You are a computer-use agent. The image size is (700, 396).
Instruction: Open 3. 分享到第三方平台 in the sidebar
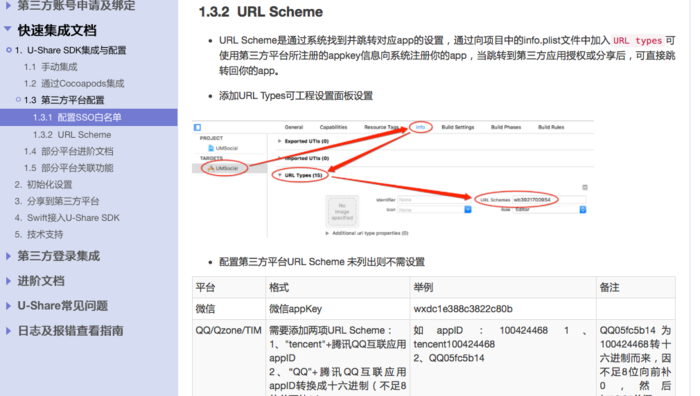pyautogui.click(x=57, y=201)
